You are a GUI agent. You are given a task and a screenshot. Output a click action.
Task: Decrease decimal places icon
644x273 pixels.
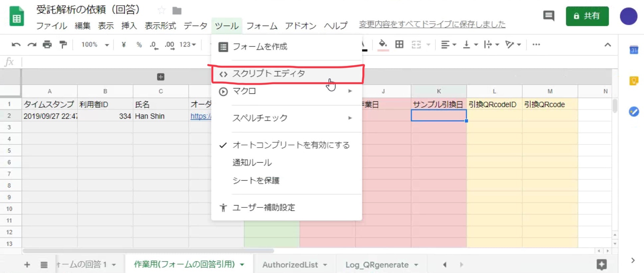click(154, 45)
